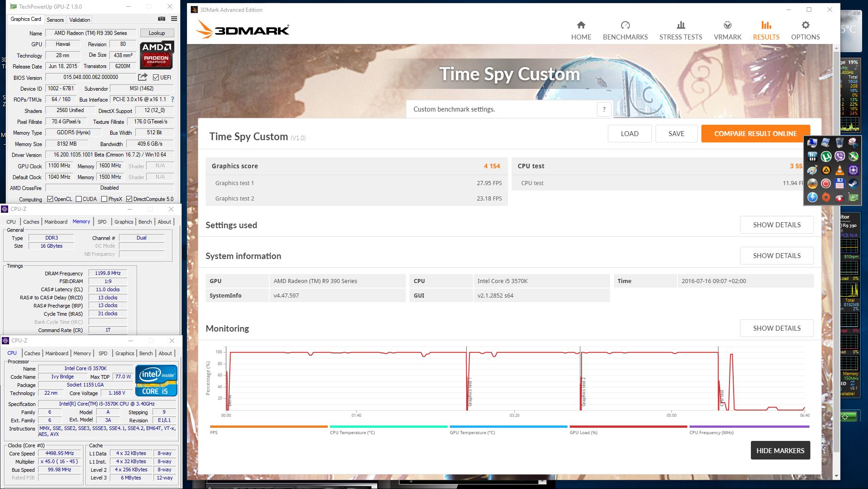Screen dimensions: 868x489
Task: Toggle the DirectCompute 5.0 checkbox
Action: coord(129,199)
